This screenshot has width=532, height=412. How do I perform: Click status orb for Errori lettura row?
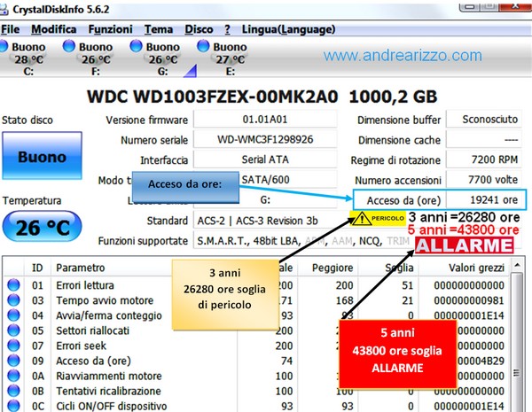point(13,284)
